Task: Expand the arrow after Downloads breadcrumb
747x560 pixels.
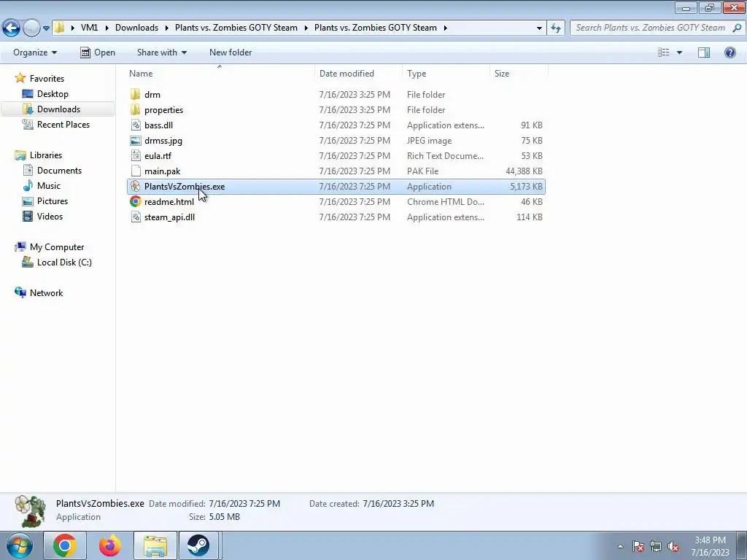Action: pos(167,28)
